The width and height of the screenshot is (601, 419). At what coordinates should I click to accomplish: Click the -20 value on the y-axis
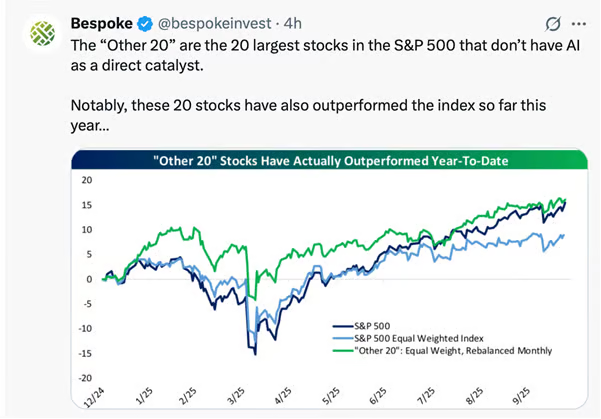84,377
